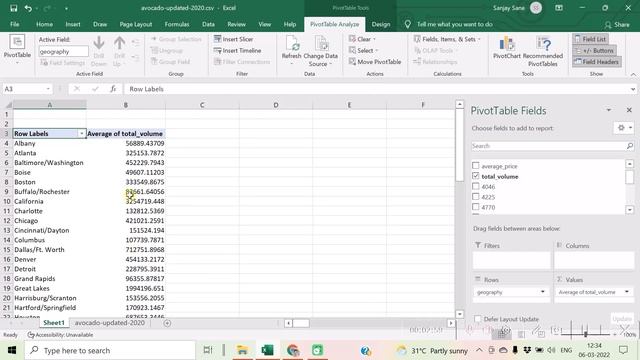This screenshot has height=360, width=640.
Task: Close the PivotTable Fields pane
Action: (629, 110)
